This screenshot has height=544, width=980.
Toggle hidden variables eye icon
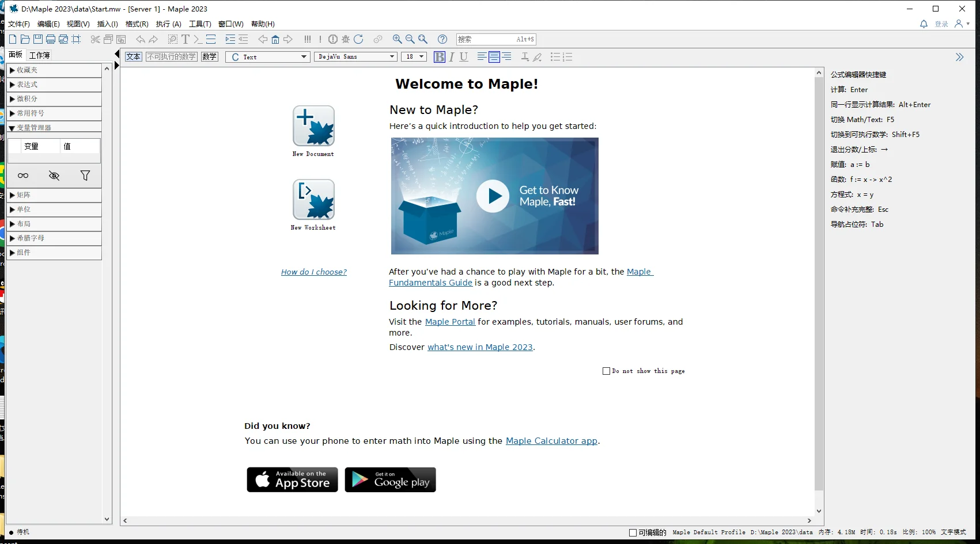click(54, 176)
